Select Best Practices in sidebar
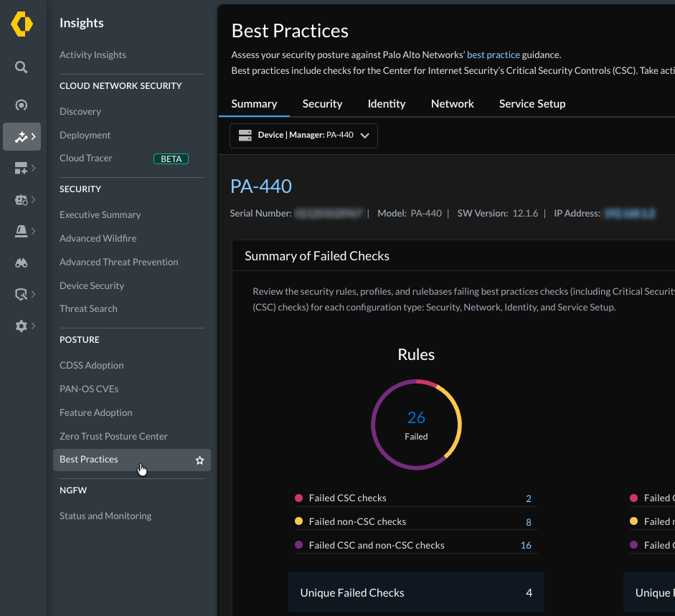Viewport: 675px width, 616px height. [x=132, y=460]
